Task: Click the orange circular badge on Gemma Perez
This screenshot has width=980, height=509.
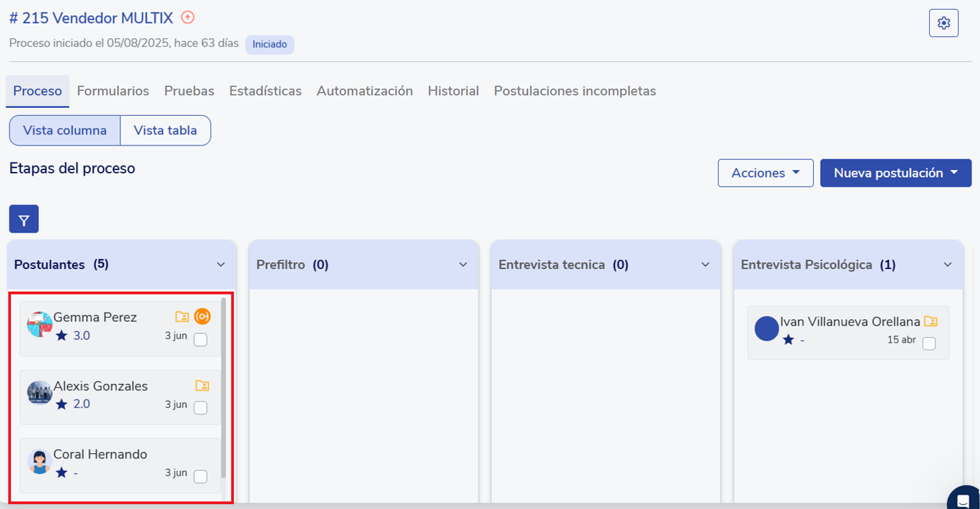Action: [202, 317]
